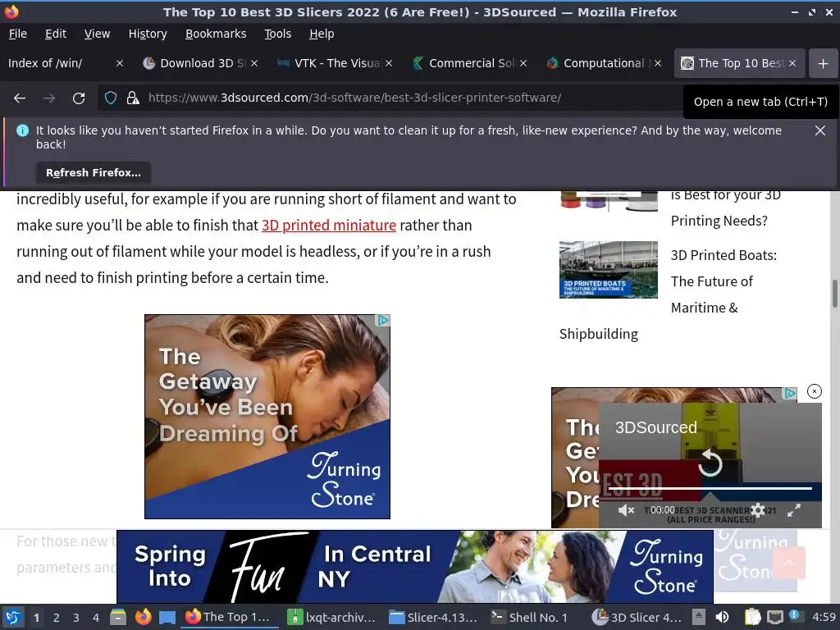The height and width of the screenshot is (630, 840).
Task: Open the File menu
Action: [x=18, y=34]
